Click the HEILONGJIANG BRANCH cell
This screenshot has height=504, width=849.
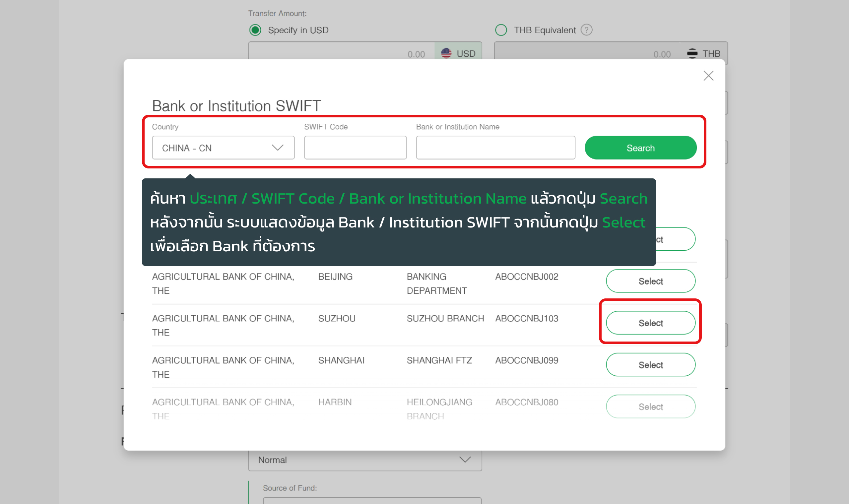[439, 409]
